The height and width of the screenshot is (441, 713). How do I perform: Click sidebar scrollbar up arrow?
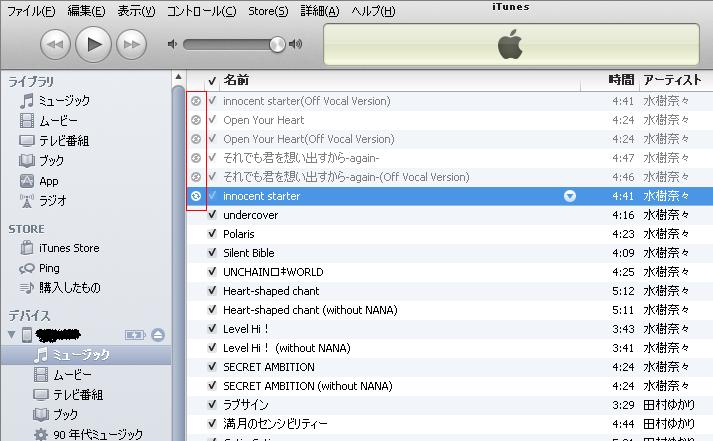click(x=178, y=77)
